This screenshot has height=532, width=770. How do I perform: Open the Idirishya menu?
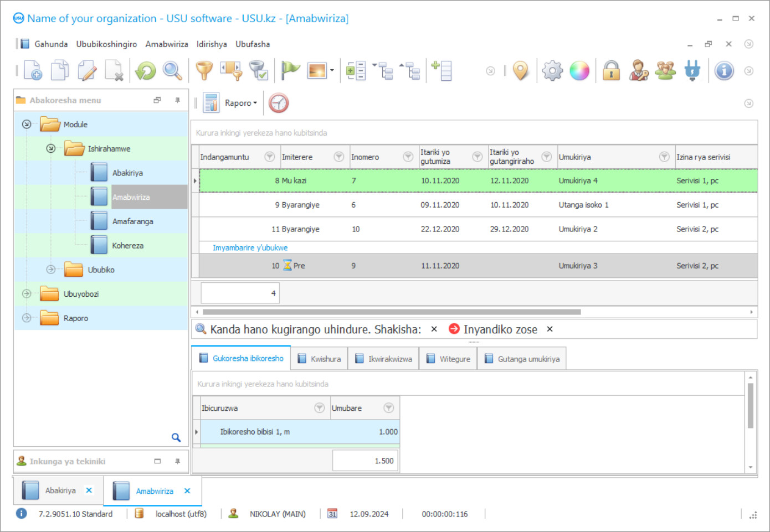pos(212,44)
